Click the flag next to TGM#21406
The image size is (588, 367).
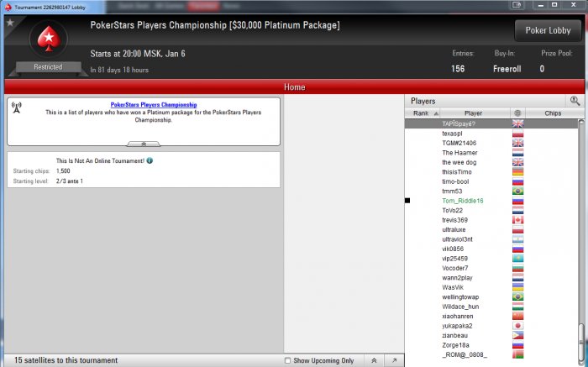(x=518, y=143)
